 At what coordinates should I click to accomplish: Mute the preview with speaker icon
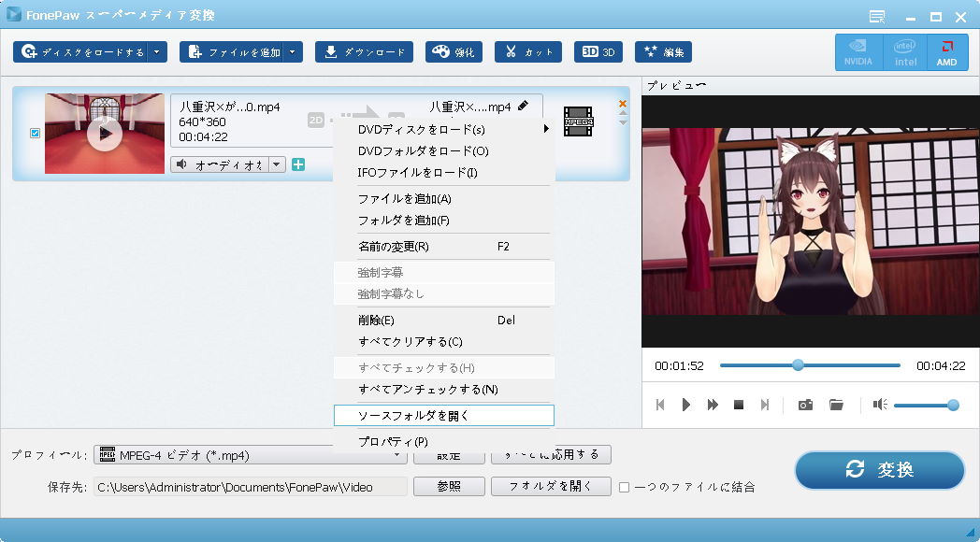click(880, 405)
